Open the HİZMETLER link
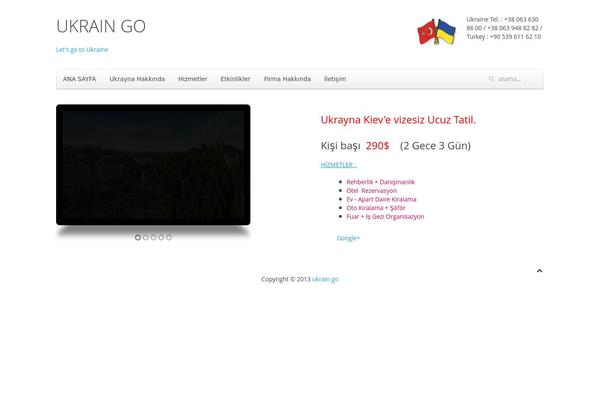 pyautogui.click(x=339, y=165)
